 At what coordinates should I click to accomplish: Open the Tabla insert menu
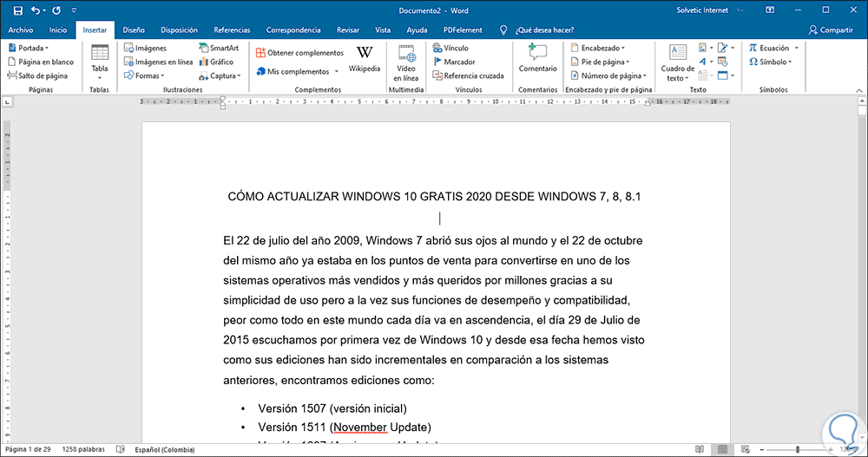[100, 62]
